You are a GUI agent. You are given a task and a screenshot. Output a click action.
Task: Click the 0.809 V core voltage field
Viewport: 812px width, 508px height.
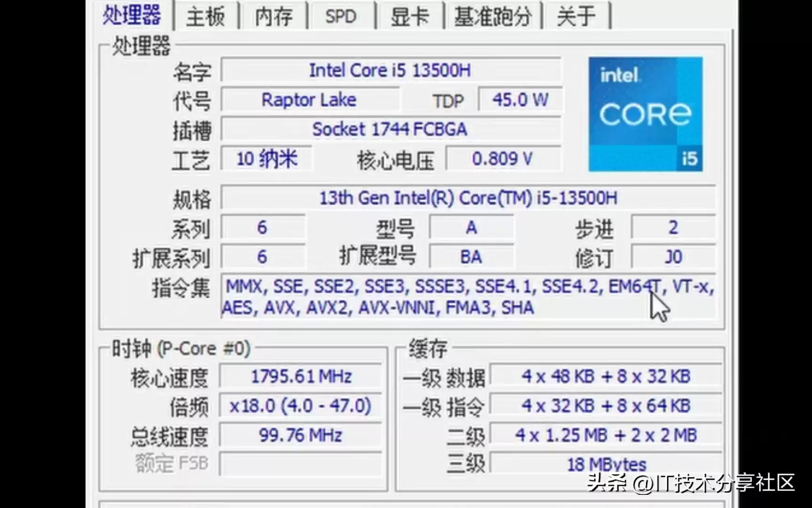503,159
